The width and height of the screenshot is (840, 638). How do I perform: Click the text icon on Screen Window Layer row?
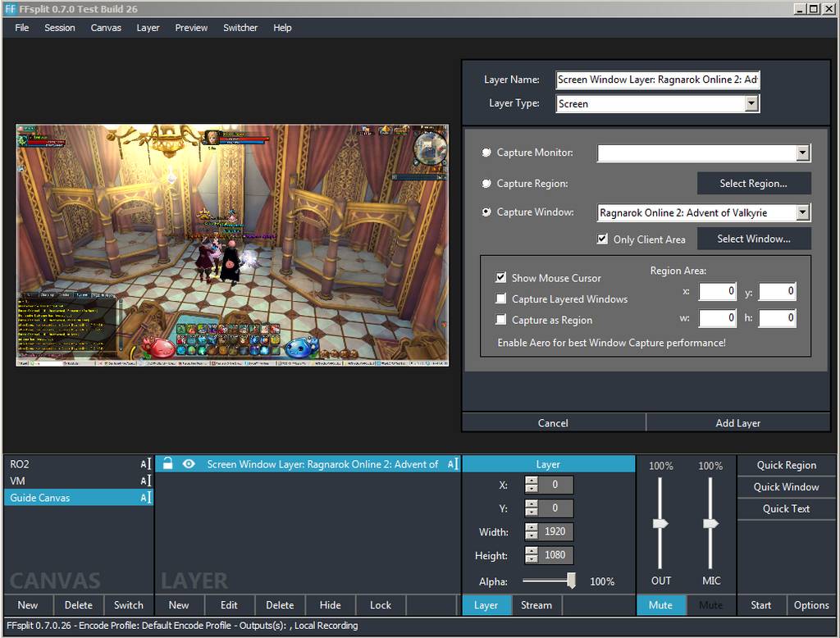453,464
